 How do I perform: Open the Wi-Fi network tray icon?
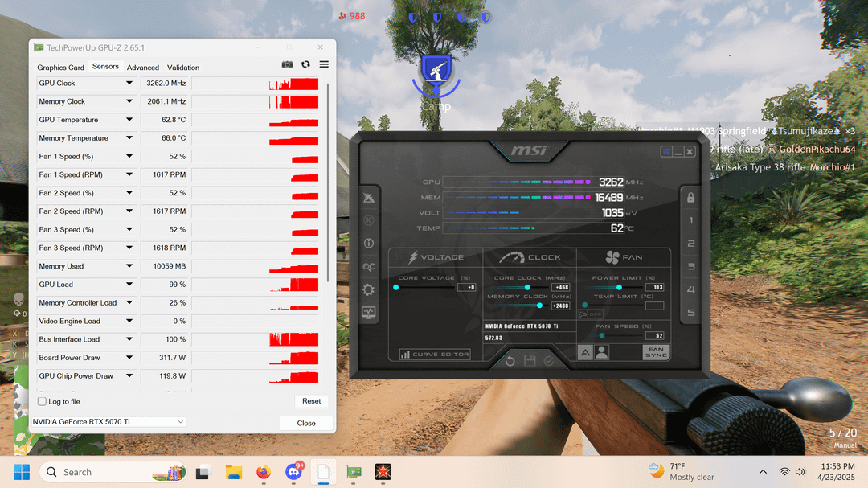(x=784, y=472)
